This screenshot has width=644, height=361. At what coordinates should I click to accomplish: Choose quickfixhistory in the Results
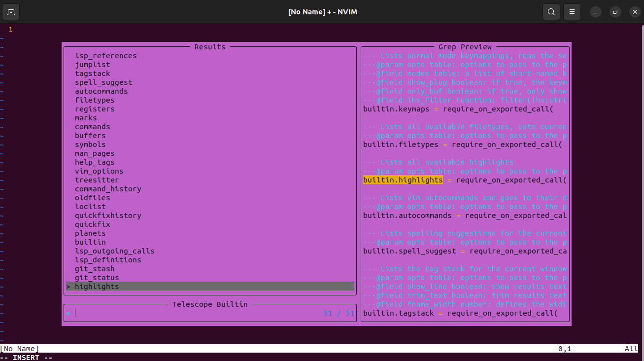click(x=108, y=216)
